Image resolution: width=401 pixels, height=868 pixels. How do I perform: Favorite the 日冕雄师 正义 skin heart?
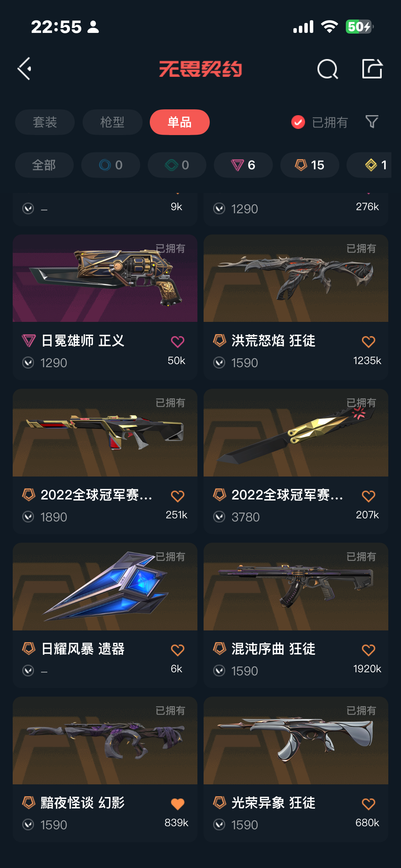point(178,341)
